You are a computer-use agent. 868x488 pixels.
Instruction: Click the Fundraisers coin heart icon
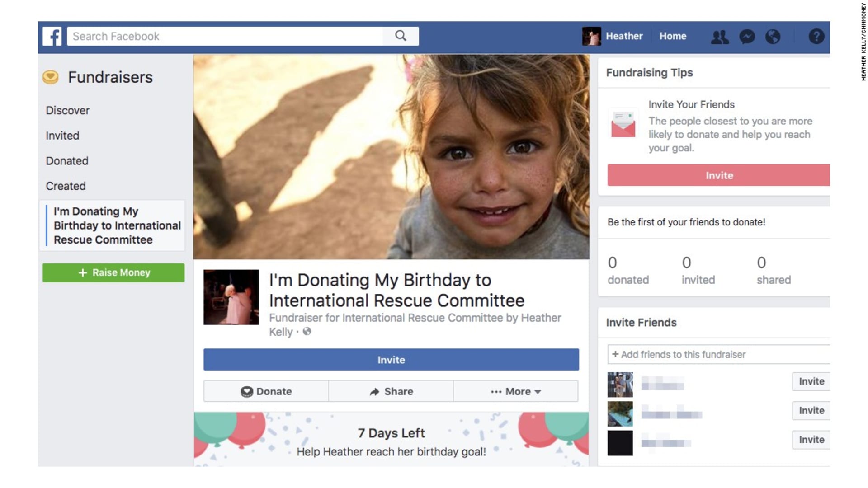pyautogui.click(x=51, y=77)
